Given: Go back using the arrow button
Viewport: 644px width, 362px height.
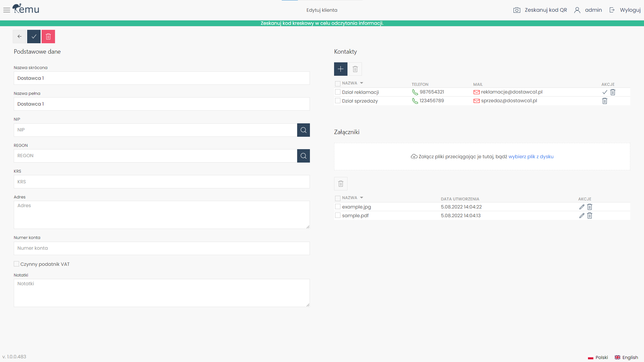Looking at the screenshot, I should pos(19,37).
